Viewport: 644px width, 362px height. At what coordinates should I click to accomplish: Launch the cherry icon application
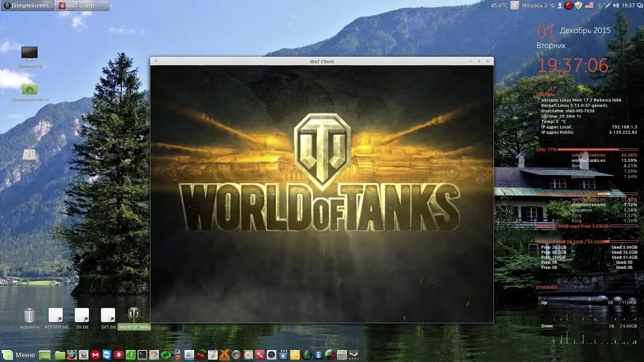click(201, 355)
